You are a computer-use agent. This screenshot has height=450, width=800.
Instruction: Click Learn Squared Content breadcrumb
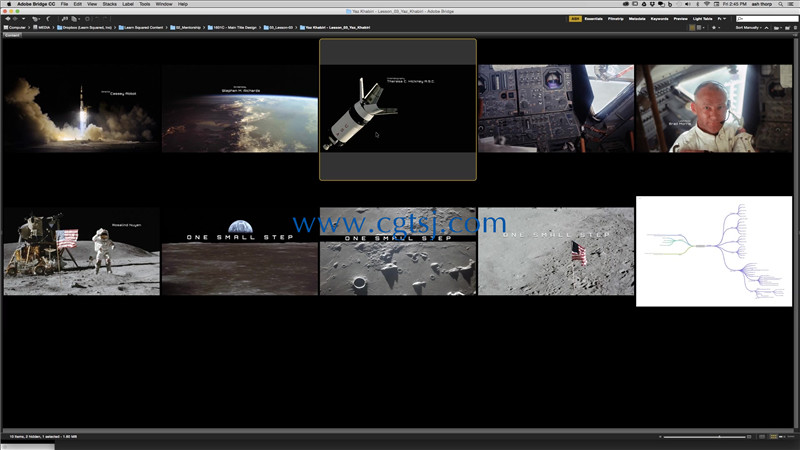pyautogui.click(x=141, y=28)
